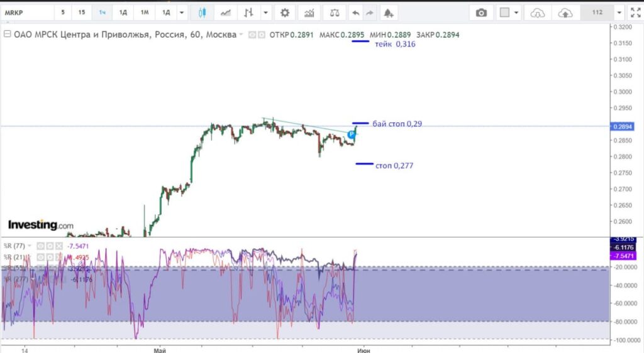Select the candlestick chart type icon
Viewport: 644px width, 353px height.
coord(202,13)
